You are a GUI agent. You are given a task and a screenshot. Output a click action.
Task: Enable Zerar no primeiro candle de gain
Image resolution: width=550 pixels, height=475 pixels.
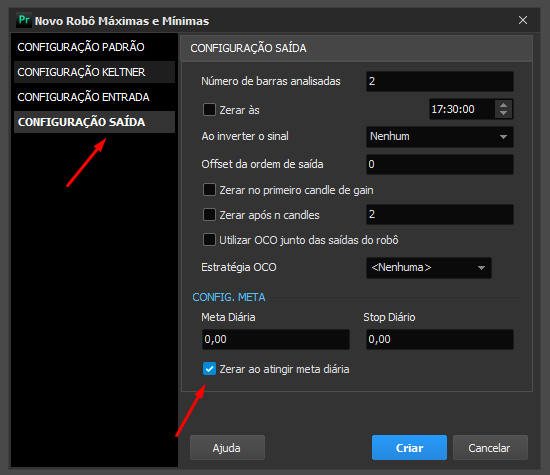pos(209,190)
